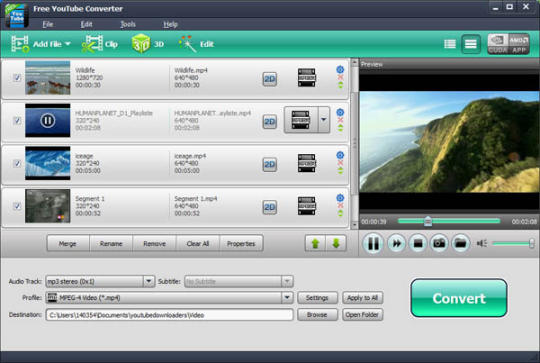Uncheck the Segment 1 video checkbox

pyautogui.click(x=17, y=206)
